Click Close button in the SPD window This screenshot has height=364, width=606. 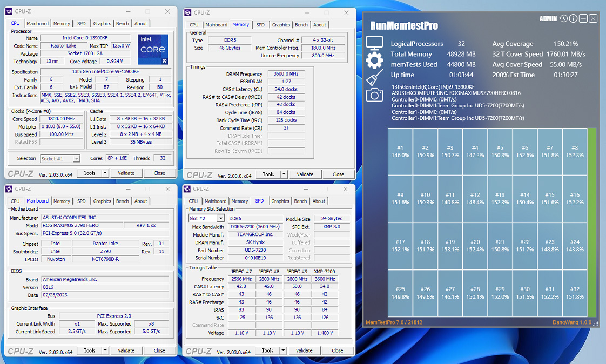coord(338,350)
